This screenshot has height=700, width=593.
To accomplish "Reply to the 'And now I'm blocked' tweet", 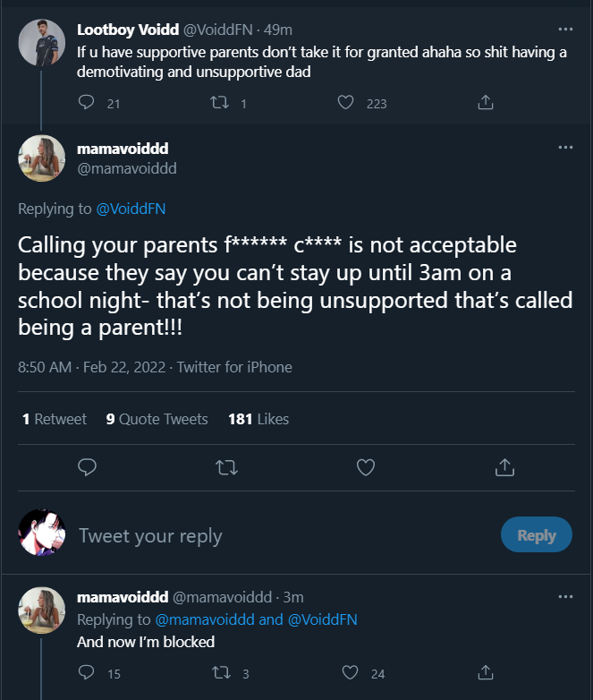I will pos(87,672).
